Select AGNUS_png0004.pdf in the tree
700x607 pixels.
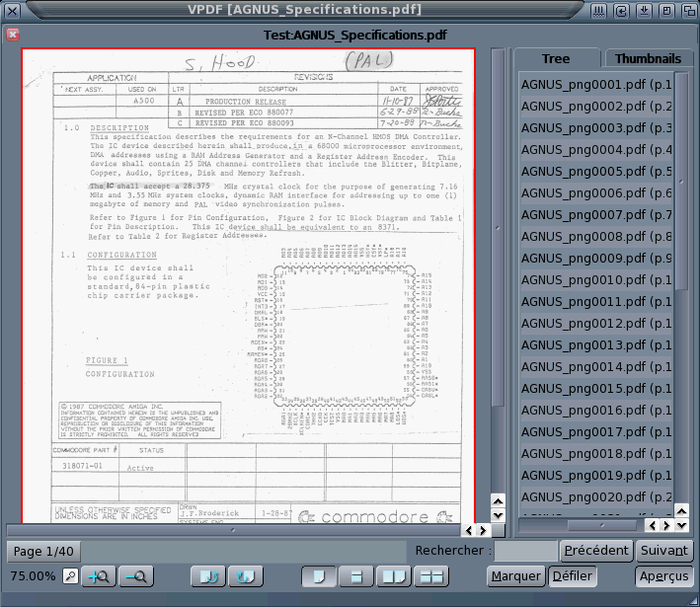[596, 149]
